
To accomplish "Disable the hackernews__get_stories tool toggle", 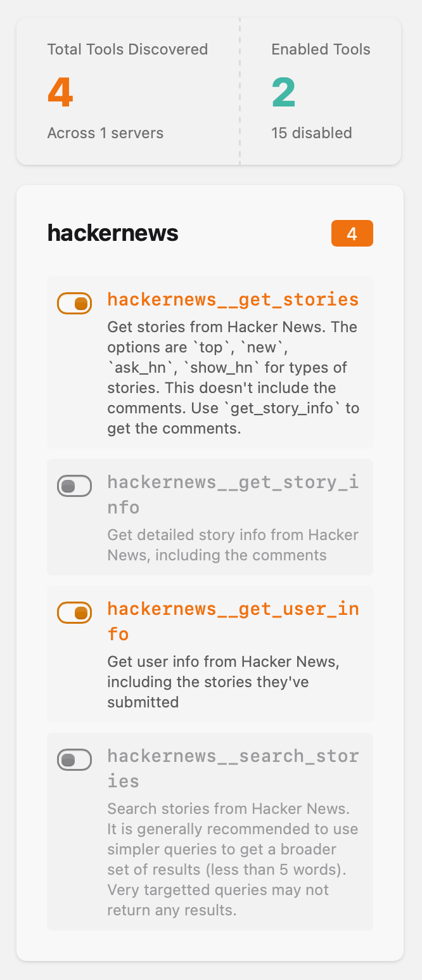I will [75, 304].
